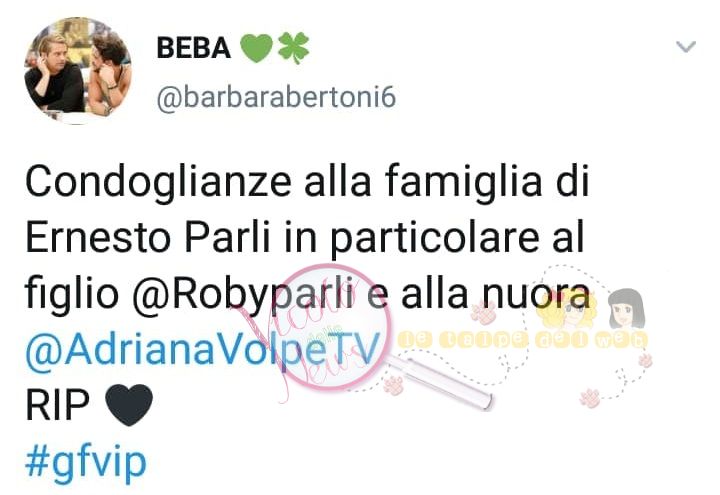720x495 pixels.
Task: Click the BEBA display name
Action: tap(193, 48)
